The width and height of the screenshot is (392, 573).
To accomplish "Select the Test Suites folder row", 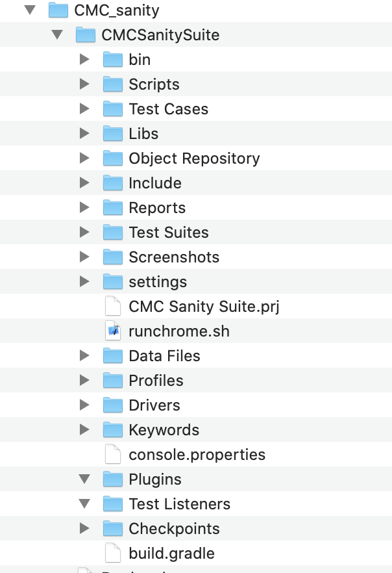I will [x=168, y=233].
